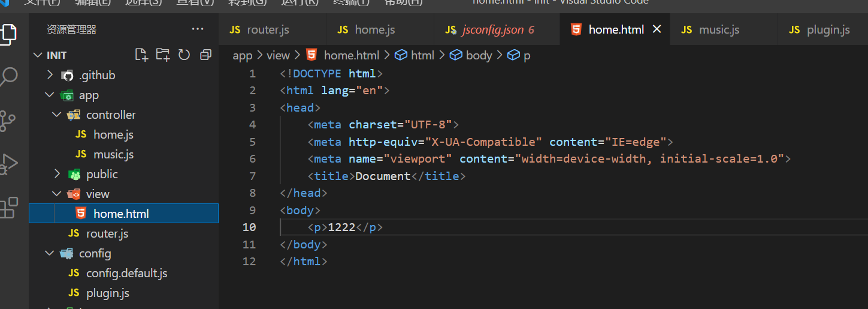Click line number 1 in gutter
The width and height of the screenshot is (868, 309).
(252, 73)
